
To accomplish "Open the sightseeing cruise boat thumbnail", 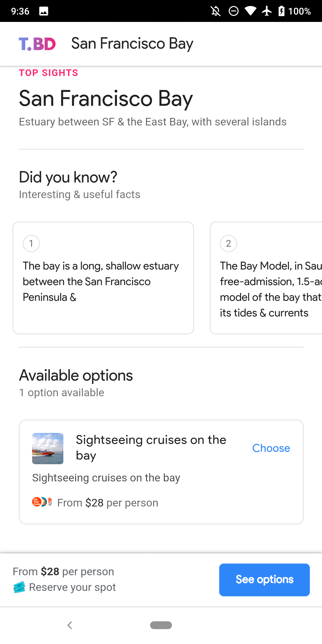I will (47, 449).
